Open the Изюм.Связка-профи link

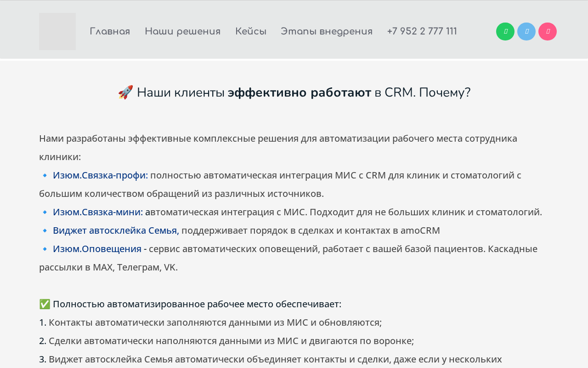[101, 175]
